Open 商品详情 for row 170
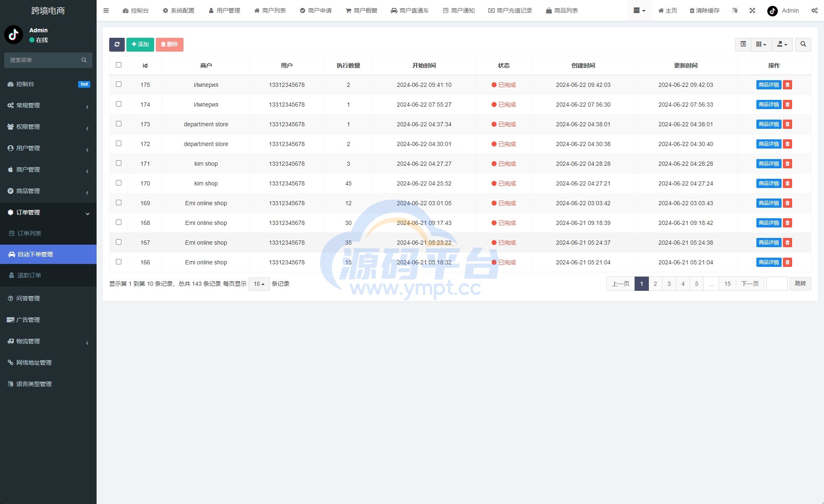The height and width of the screenshot is (504, 824). [x=769, y=183]
